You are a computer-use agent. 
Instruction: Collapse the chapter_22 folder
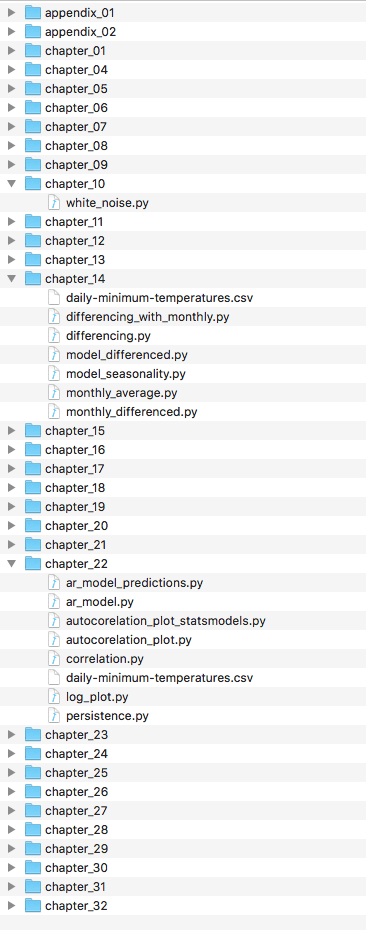(x=11, y=563)
